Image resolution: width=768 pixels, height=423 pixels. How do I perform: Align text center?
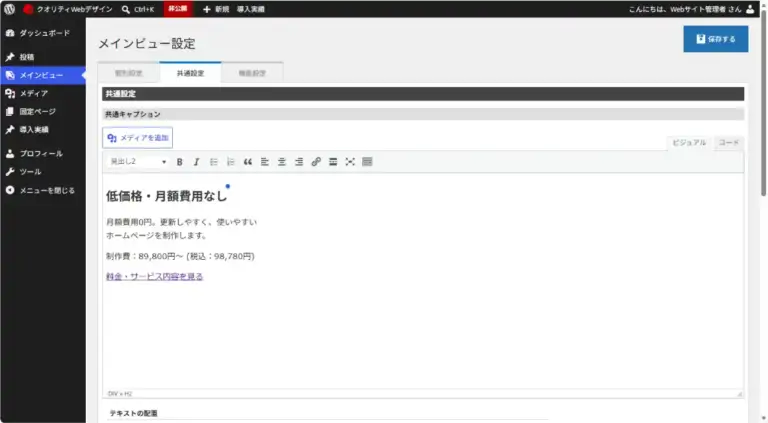click(x=282, y=162)
